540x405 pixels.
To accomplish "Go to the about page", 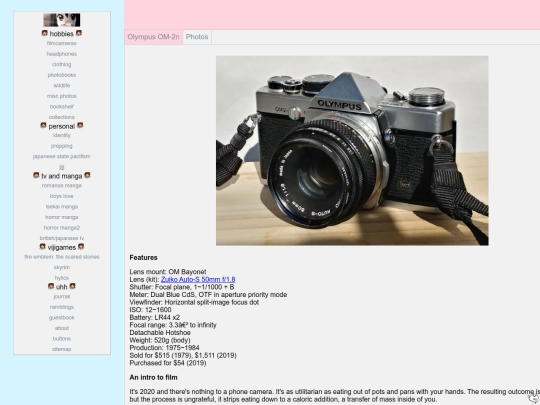I will click(62, 328).
